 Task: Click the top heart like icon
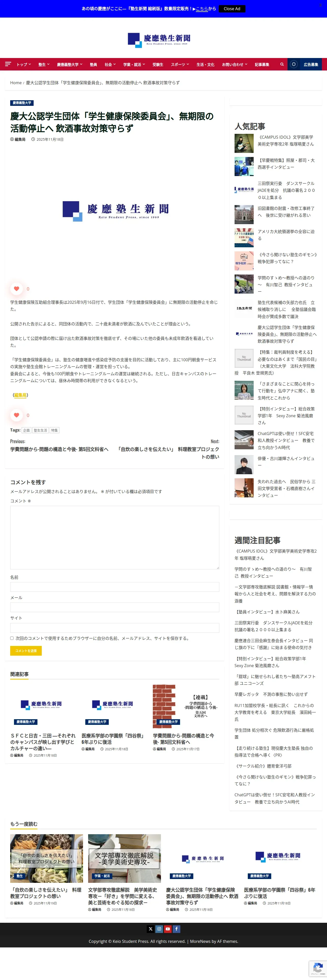point(16,289)
